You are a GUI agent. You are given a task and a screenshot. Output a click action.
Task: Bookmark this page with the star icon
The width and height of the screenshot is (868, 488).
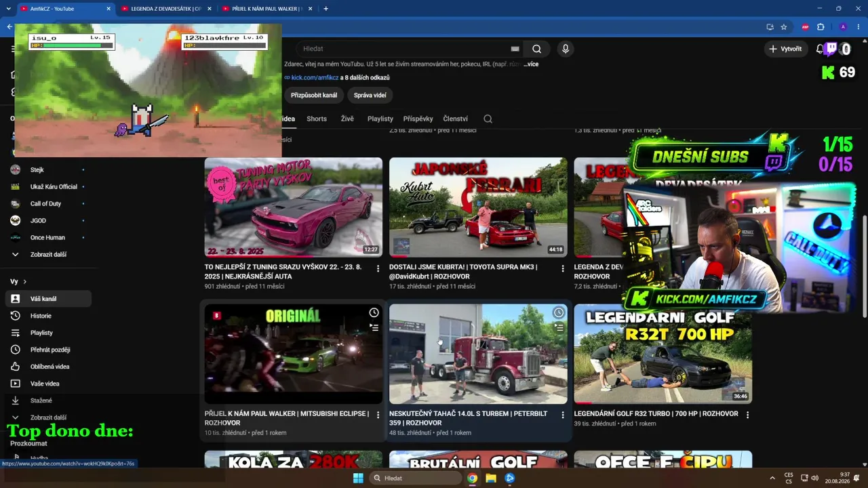coord(784,27)
